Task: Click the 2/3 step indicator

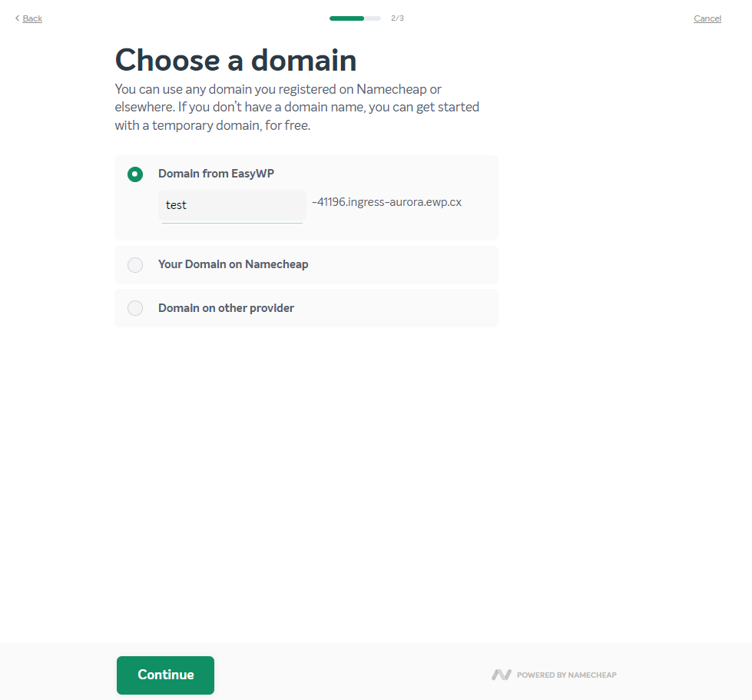Action: (x=397, y=18)
